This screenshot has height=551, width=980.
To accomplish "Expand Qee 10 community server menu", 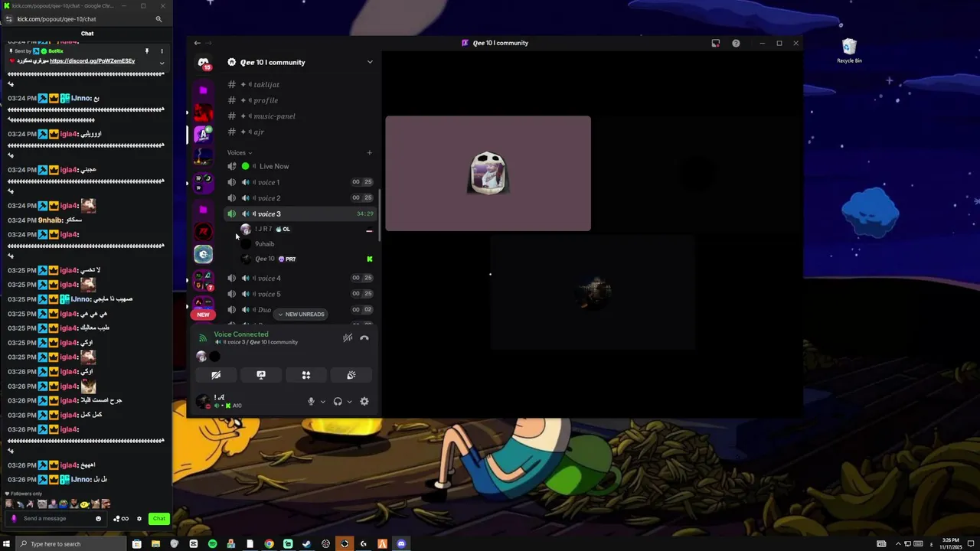I will coord(369,62).
